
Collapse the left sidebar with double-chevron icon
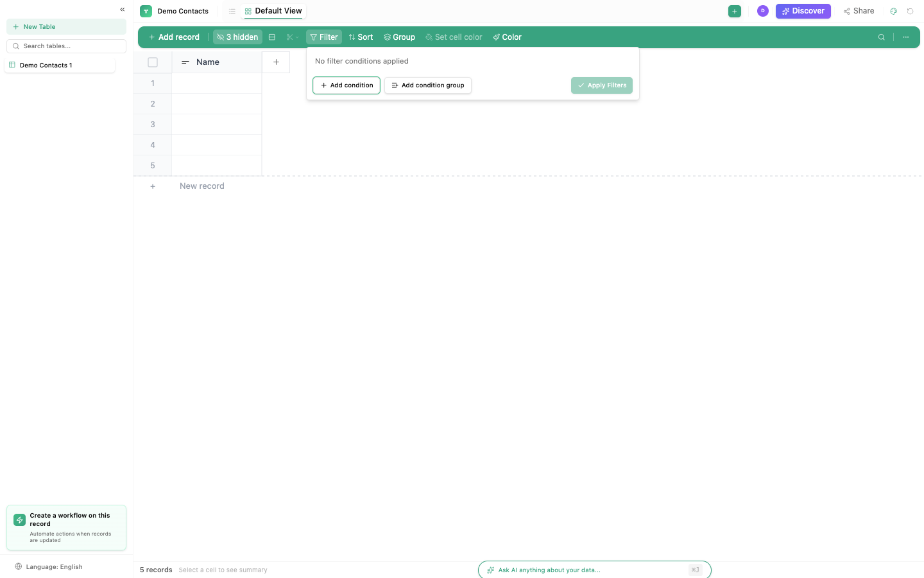coord(123,10)
